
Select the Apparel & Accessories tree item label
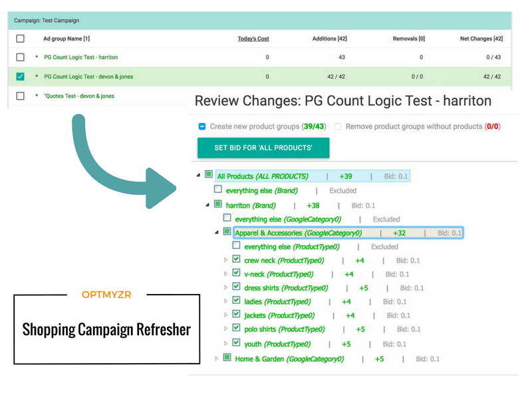coord(298,233)
